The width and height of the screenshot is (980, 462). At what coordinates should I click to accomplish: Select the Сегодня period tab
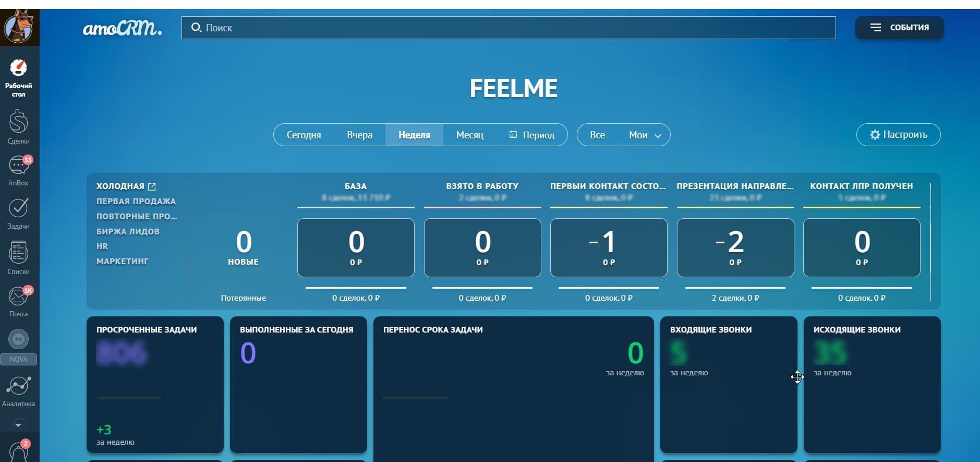pos(304,135)
